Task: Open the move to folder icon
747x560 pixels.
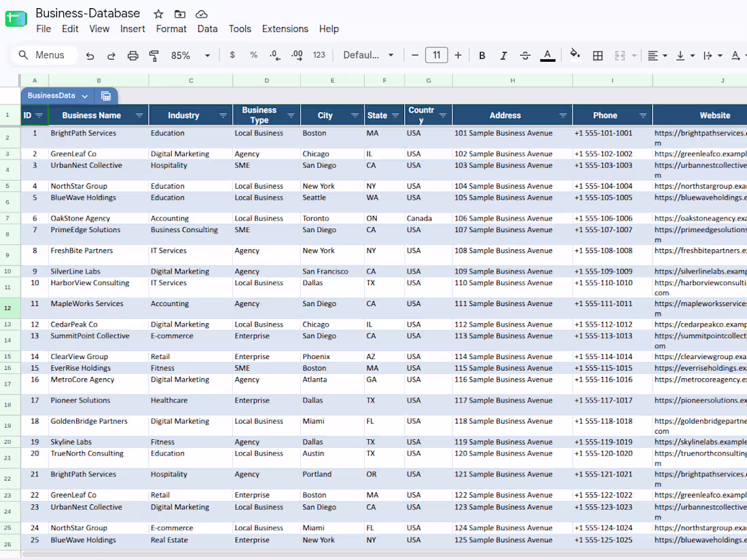Action: (x=179, y=14)
